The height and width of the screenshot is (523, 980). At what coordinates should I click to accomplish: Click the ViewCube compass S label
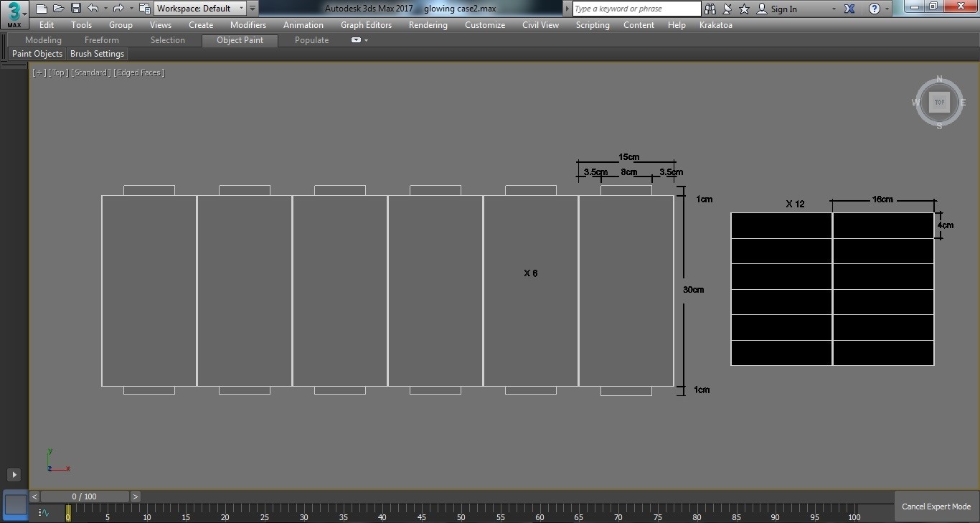tap(939, 126)
